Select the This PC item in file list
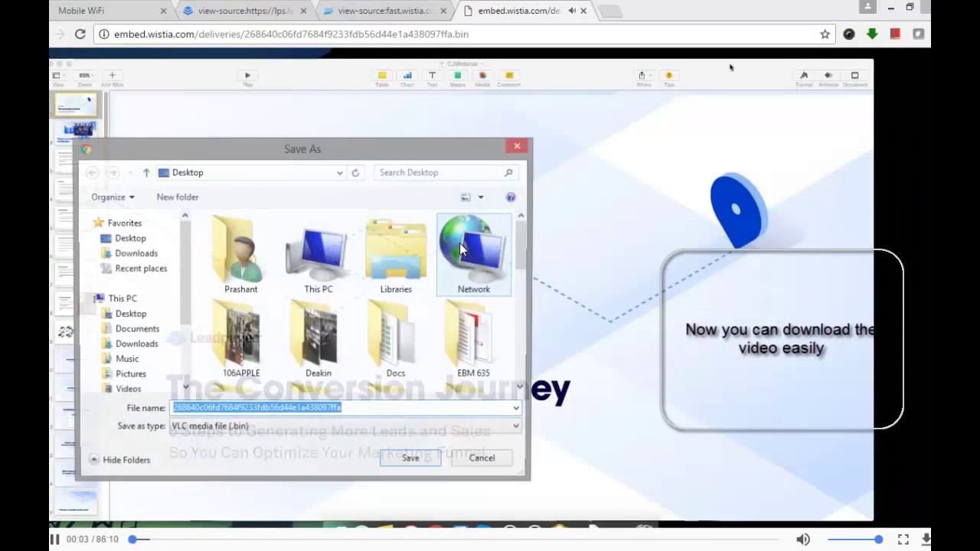This screenshot has width=980, height=551. (318, 255)
